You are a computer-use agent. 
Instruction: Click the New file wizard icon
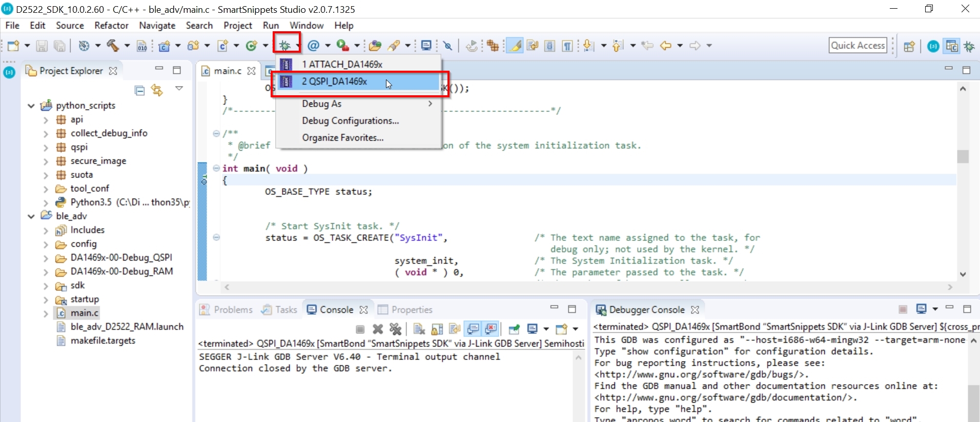(x=13, y=46)
